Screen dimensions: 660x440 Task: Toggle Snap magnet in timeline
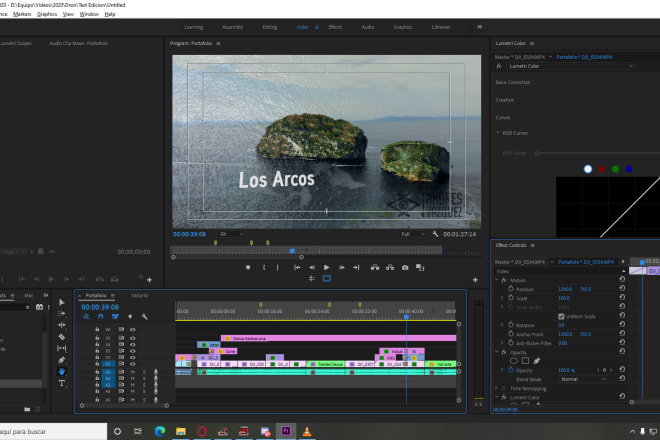point(101,317)
